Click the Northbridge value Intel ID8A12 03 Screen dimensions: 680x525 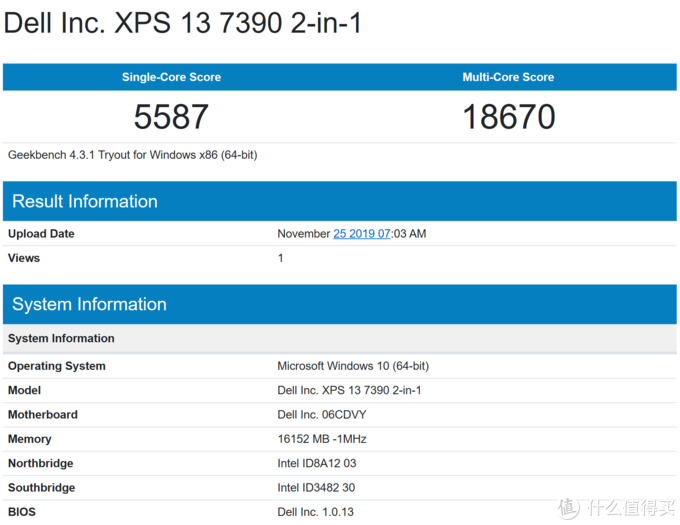click(x=317, y=463)
